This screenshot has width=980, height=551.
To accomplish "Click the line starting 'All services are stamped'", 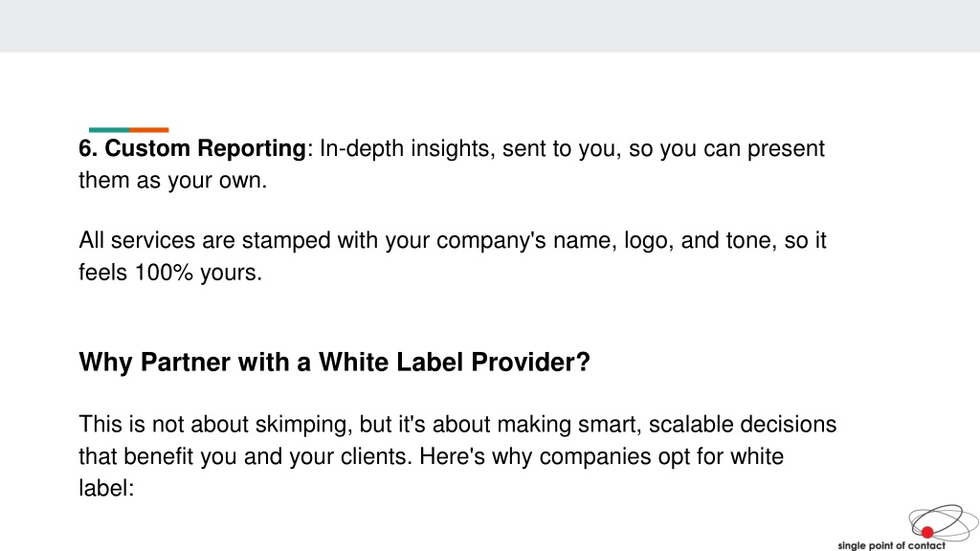I will (x=453, y=240).
